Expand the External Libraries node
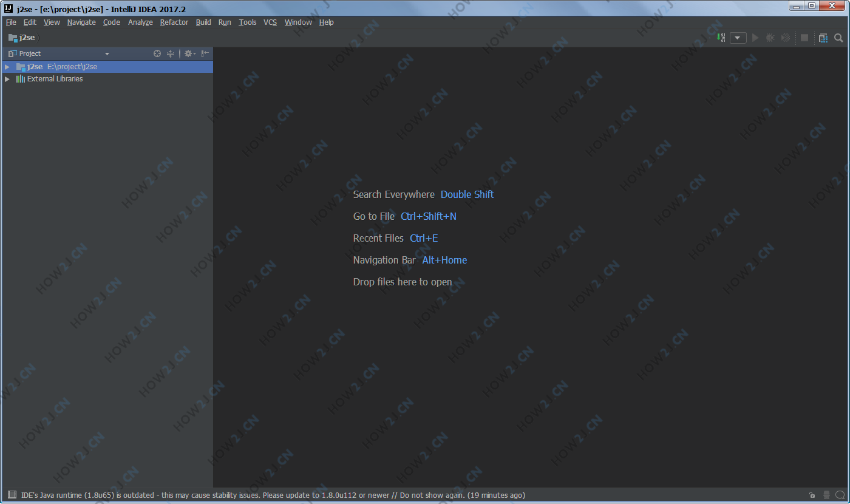This screenshot has height=504, width=850. 7,79
